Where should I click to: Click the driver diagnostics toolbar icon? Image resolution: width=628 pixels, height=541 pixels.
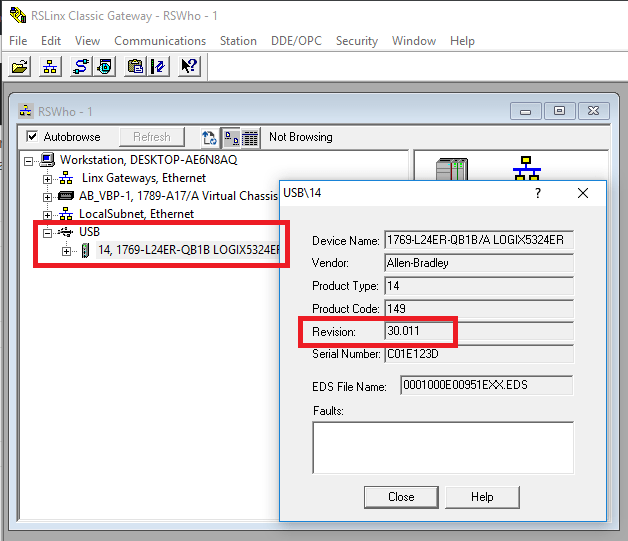pos(105,67)
